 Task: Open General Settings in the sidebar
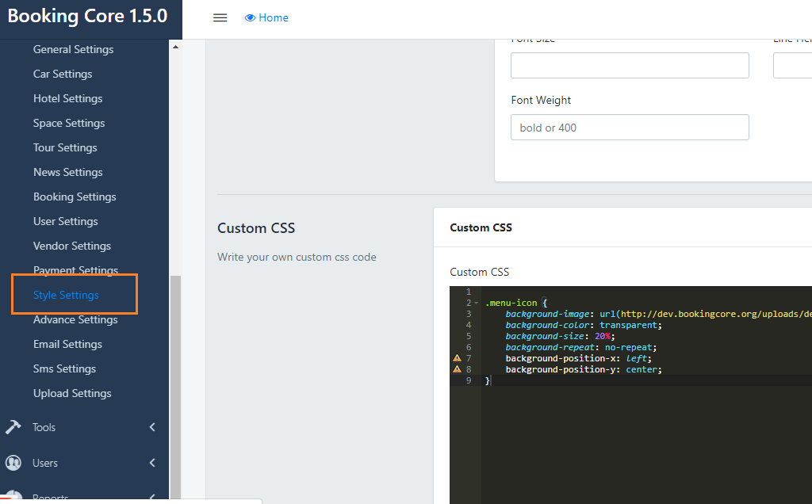coord(73,49)
